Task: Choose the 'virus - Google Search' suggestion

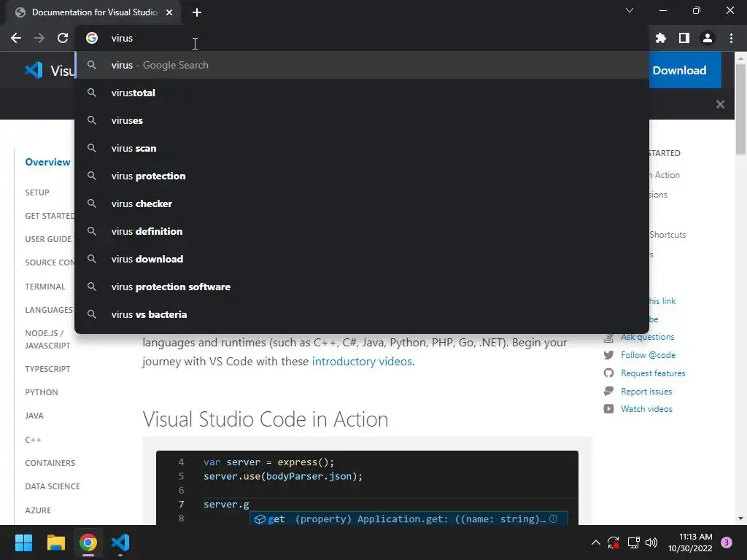Action: [362, 65]
